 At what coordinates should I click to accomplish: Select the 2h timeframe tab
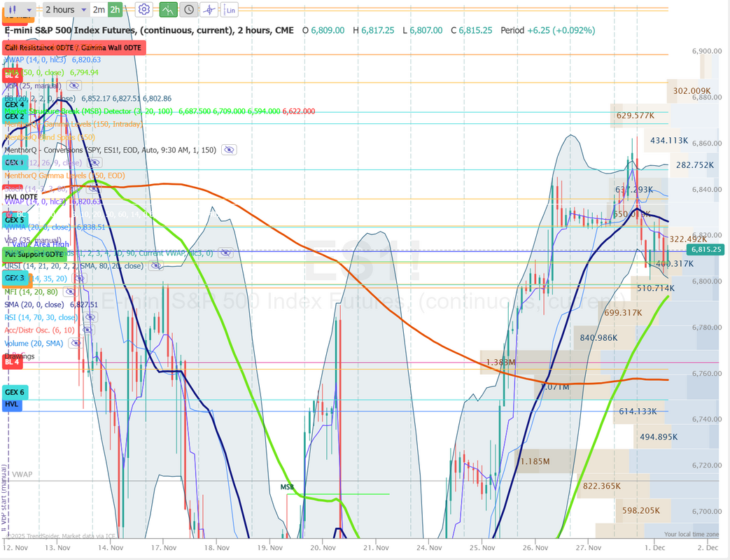[115, 10]
